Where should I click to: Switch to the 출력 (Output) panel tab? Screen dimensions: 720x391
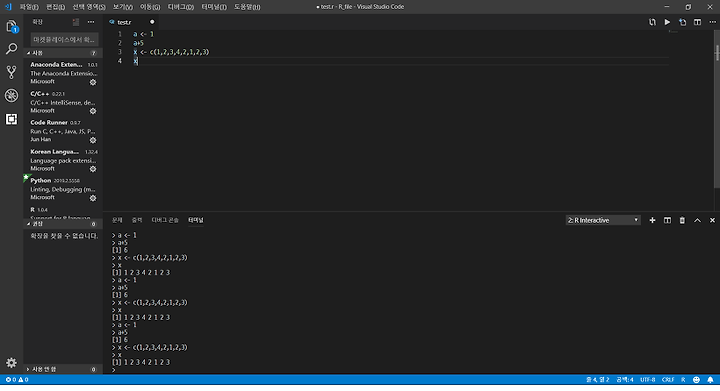pos(137,220)
